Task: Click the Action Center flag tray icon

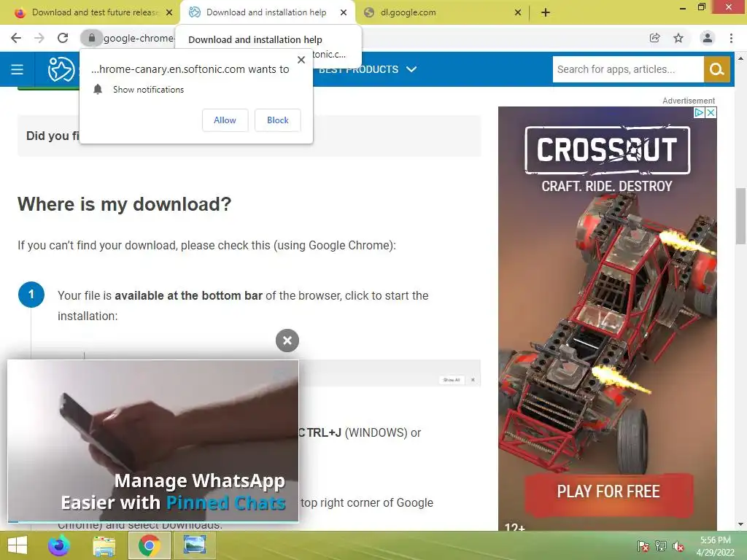Action: (643, 546)
